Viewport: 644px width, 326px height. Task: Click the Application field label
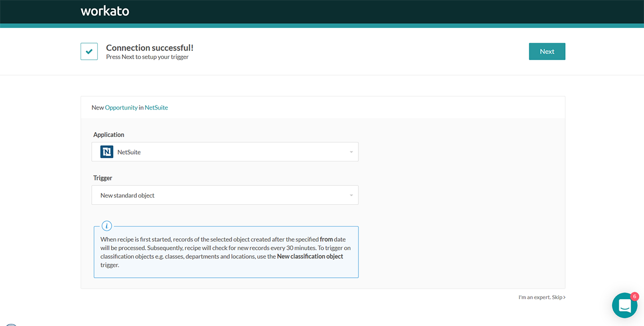click(x=109, y=135)
